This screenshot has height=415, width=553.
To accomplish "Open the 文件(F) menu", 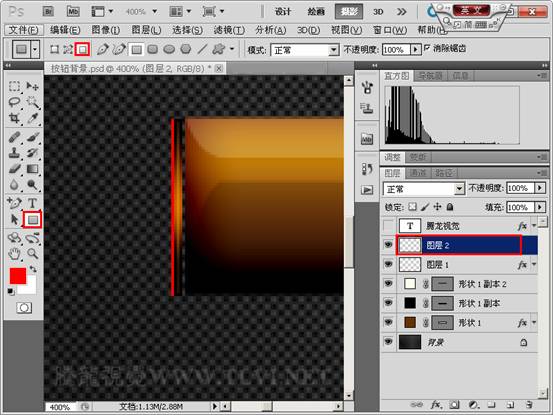I will [24, 30].
